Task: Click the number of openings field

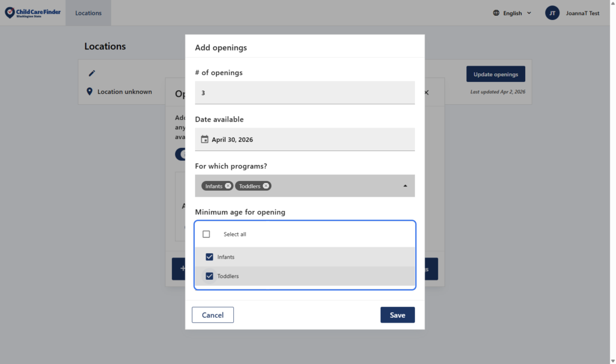Action: (x=304, y=93)
